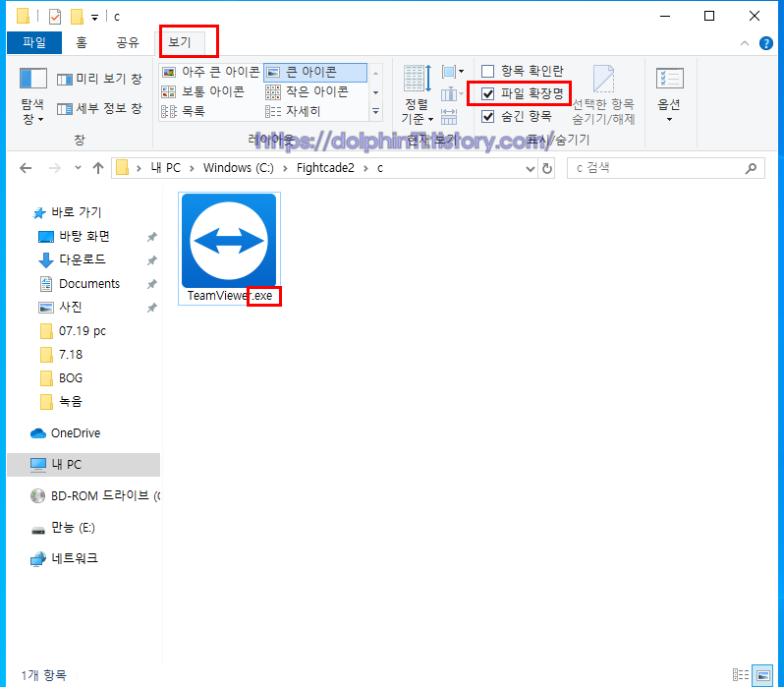Open the 옵션 button
784x687 pixels.
coord(669,95)
